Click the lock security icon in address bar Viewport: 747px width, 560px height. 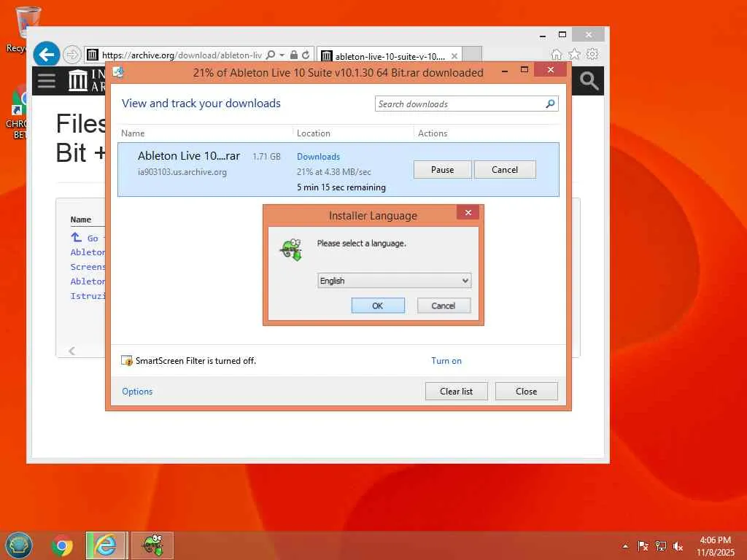point(294,55)
